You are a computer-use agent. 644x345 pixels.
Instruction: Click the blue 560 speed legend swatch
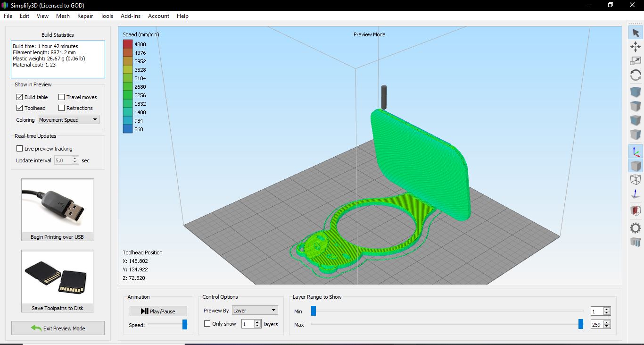point(127,129)
